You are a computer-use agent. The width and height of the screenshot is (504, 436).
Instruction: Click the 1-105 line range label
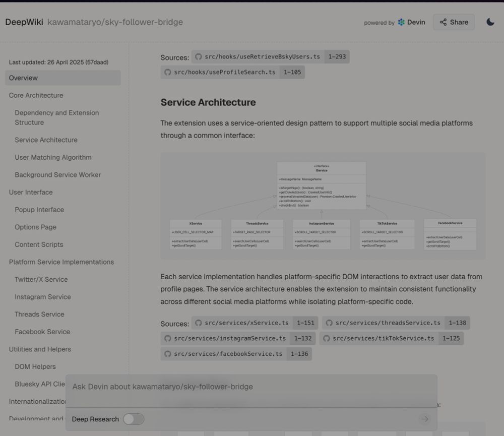pos(292,72)
